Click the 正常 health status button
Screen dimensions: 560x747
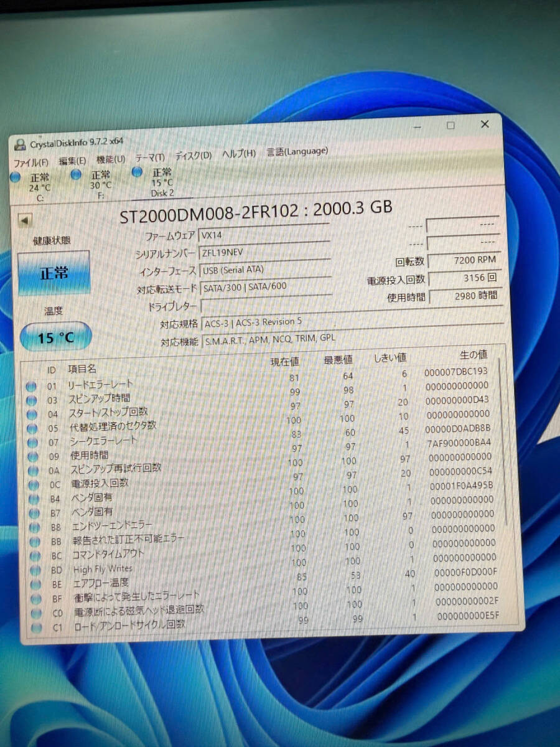coord(54,273)
